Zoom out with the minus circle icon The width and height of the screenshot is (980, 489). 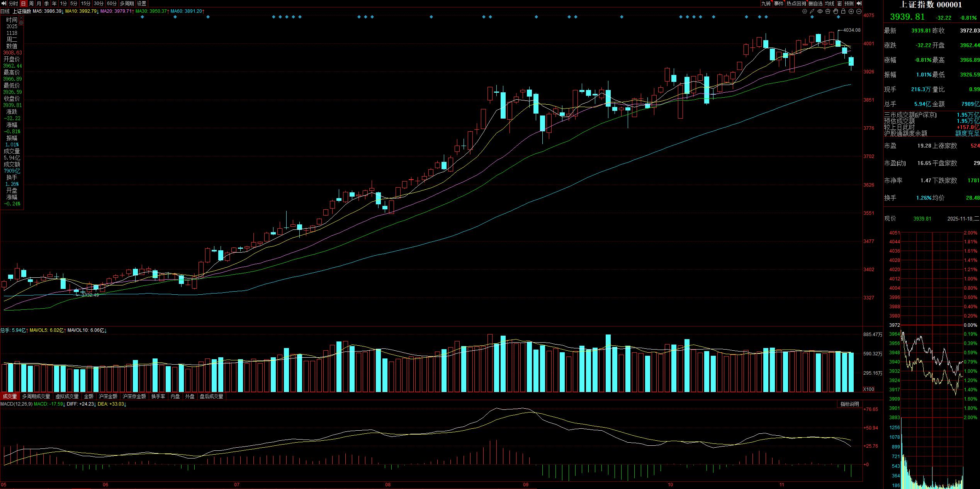859,11
